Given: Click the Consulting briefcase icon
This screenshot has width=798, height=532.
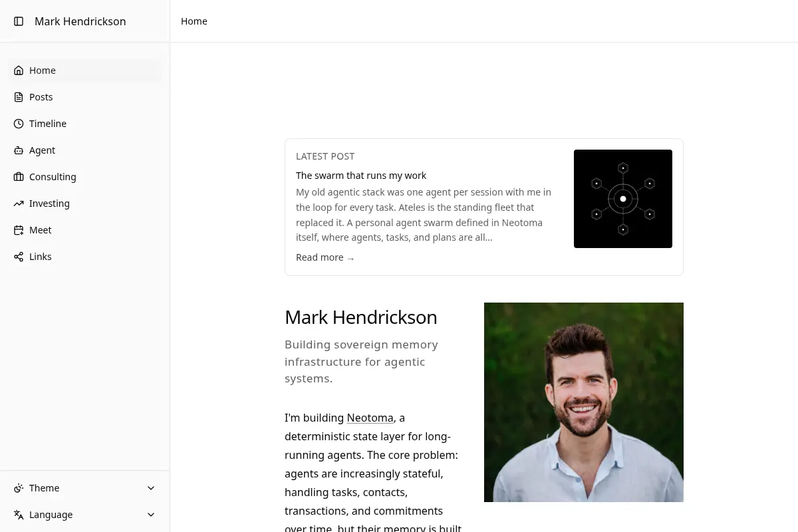Looking at the screenshot, I should (x=19, y=177).
